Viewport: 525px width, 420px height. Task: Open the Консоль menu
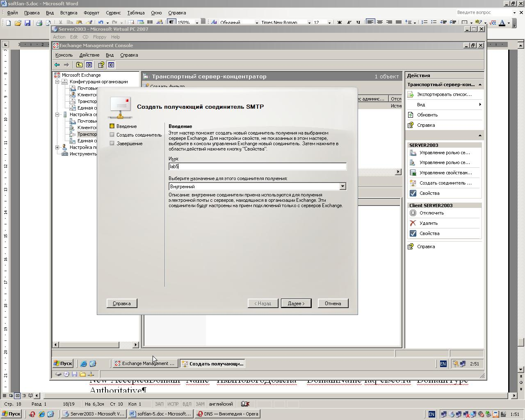click(64, 55)
